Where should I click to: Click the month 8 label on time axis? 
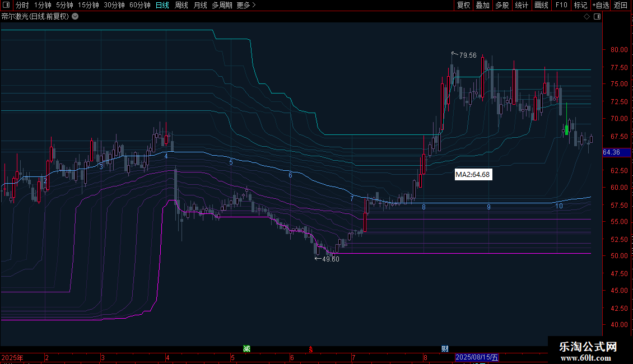click(425, 357)
